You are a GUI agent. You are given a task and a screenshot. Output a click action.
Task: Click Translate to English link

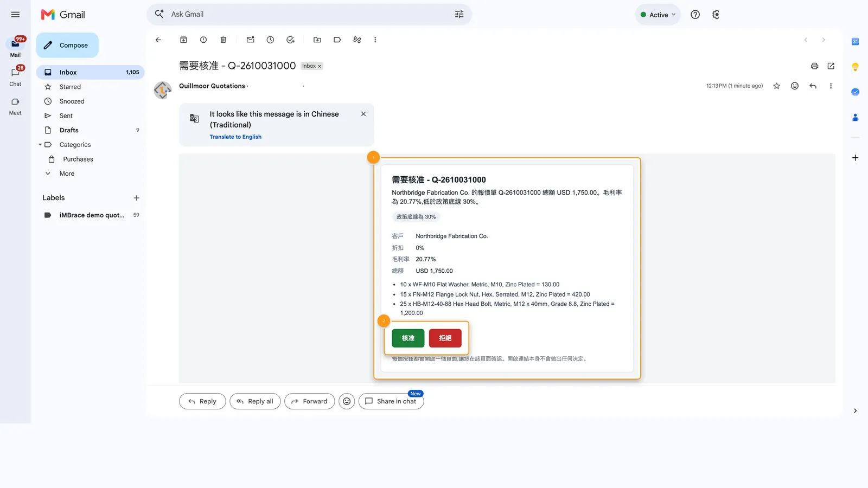click(x=235, y=137)
